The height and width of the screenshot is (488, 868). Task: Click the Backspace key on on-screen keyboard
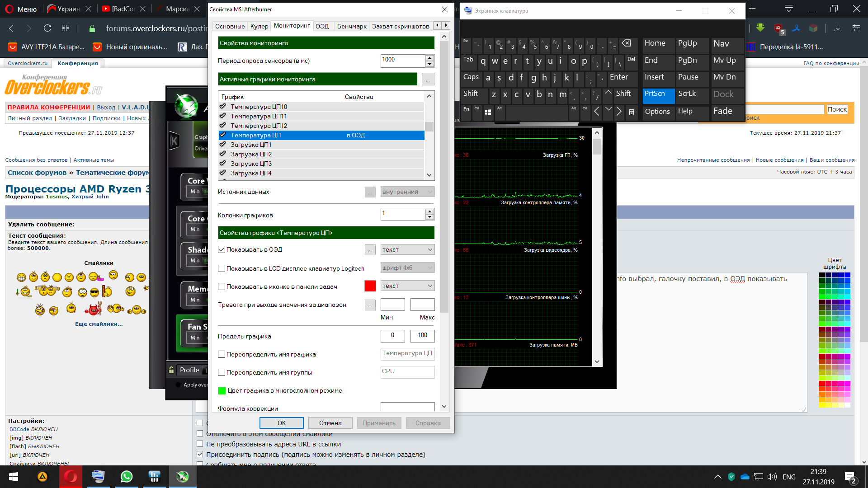click(626, 44)
